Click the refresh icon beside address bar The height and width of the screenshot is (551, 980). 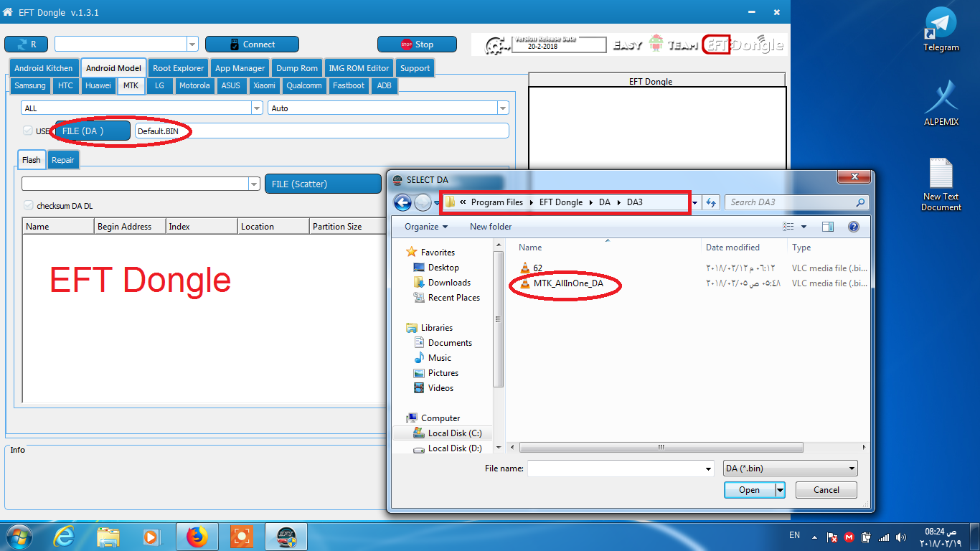(x=711, y=202)
